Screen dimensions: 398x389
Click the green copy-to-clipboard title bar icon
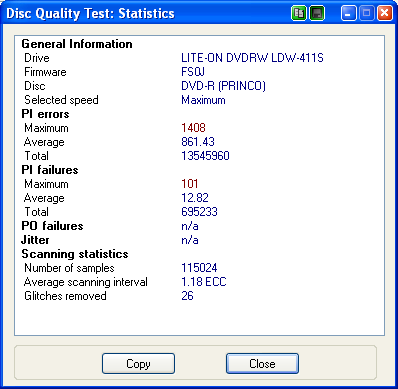[299, 14]
